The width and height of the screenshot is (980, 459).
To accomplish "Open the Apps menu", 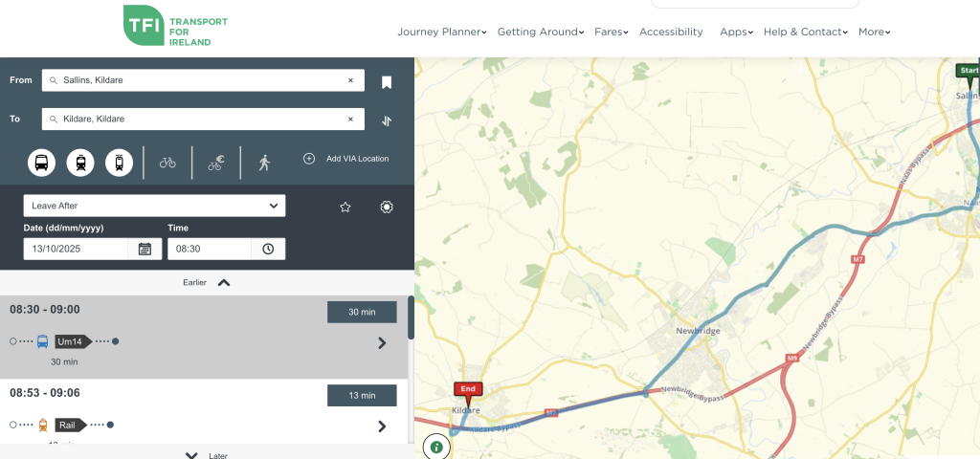I will tap(736, 32).
